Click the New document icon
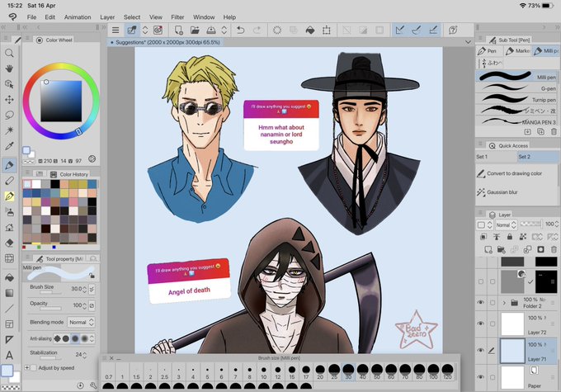The height and width of the screenshot is (392, 561). pos(178,31)
